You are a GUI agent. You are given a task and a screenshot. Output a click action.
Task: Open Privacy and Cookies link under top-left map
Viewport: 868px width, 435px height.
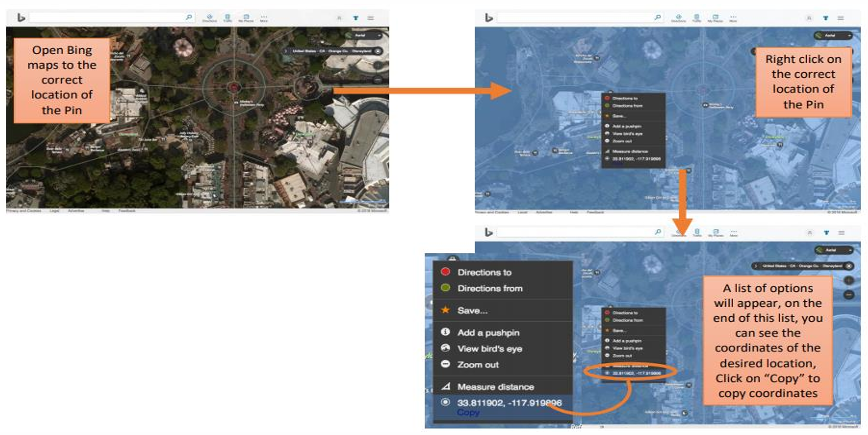coord(24,211)
